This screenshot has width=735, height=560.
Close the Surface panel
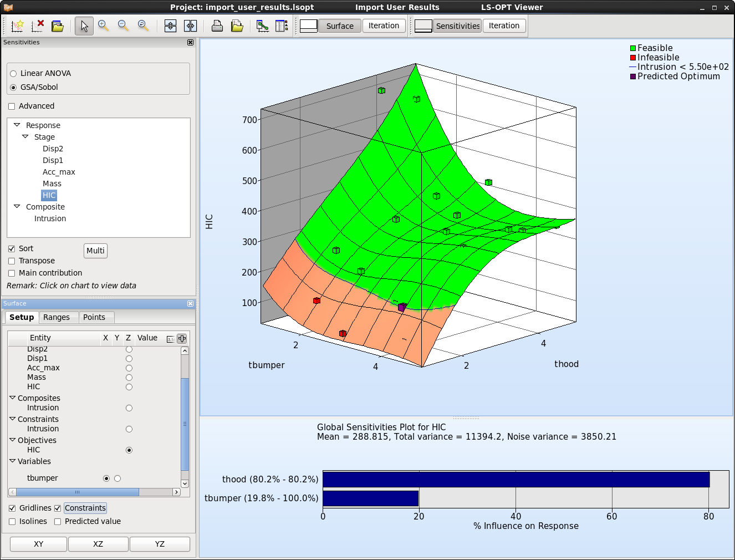[190, 303]
